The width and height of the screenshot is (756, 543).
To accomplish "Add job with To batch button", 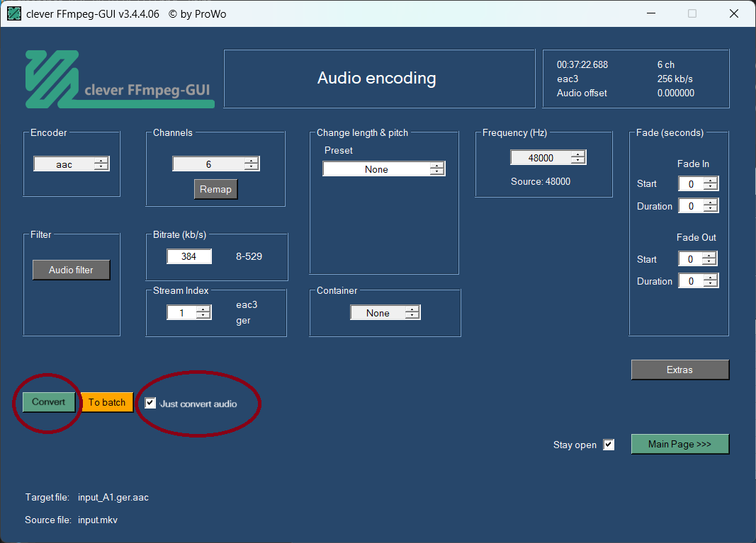I will 107,402.
